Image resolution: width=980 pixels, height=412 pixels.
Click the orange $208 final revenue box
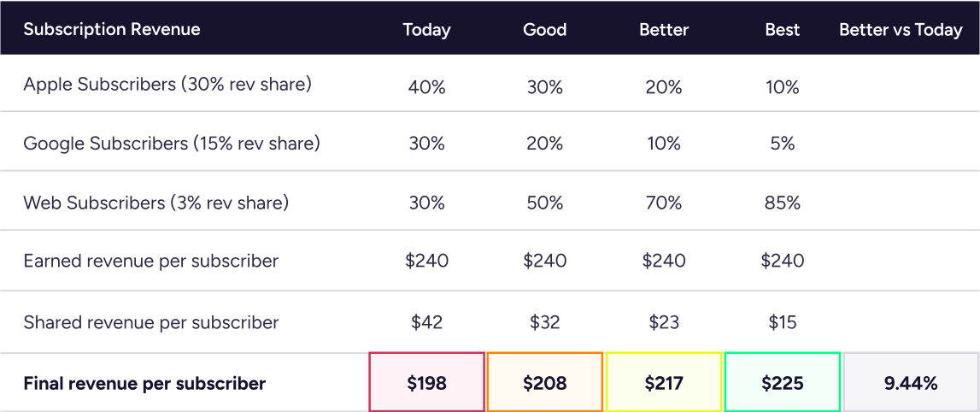(x=544, y=383)
